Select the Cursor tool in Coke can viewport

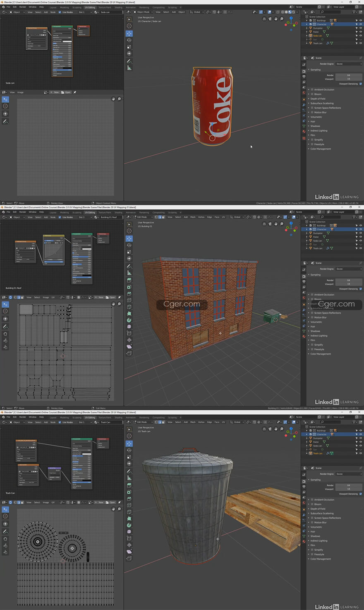(129, 26)
